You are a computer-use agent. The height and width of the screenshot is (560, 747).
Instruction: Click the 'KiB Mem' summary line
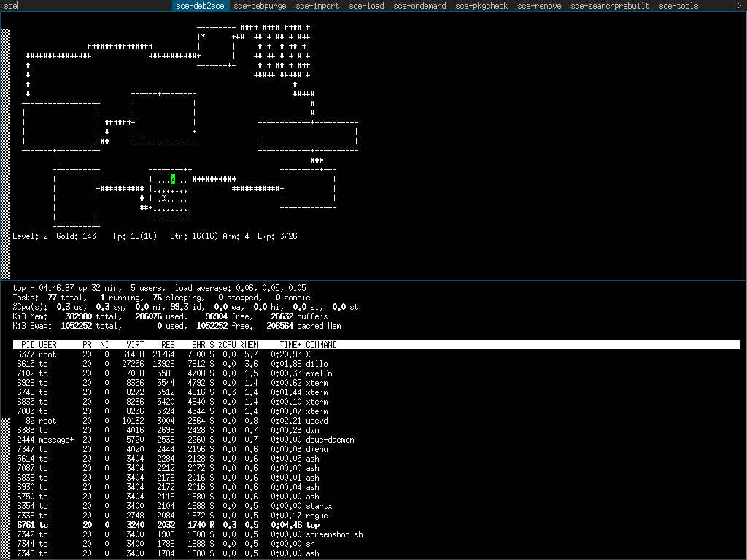click(x=170, y=316)
